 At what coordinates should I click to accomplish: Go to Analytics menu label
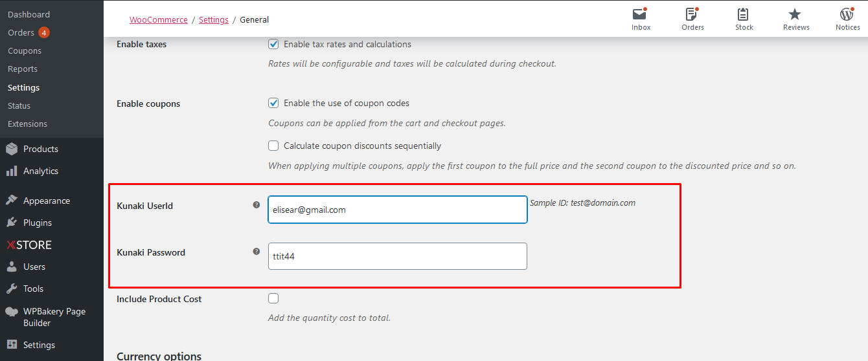(x=41, y=171)
